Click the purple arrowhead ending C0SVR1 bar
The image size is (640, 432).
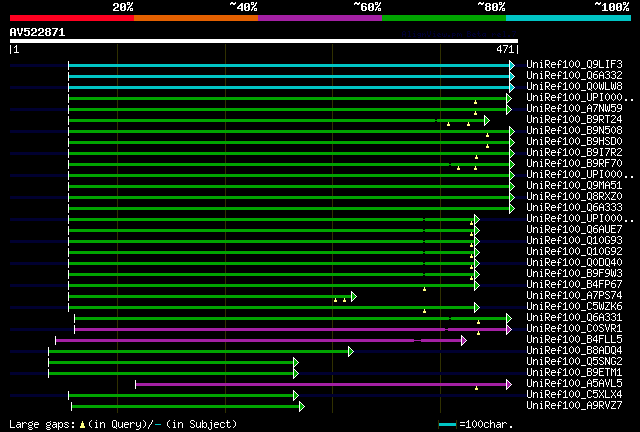pyautogui.click(x=509, y=329)
